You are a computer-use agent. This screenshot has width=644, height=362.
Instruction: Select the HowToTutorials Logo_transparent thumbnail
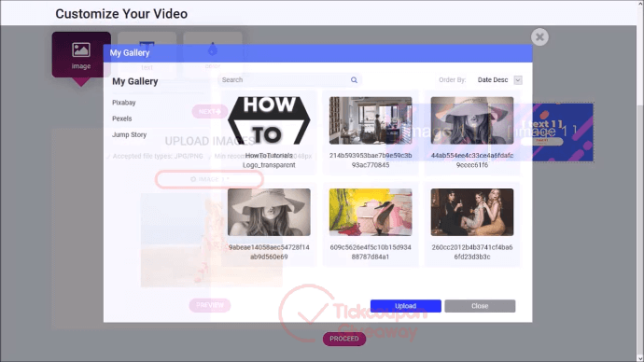[269, 120]
